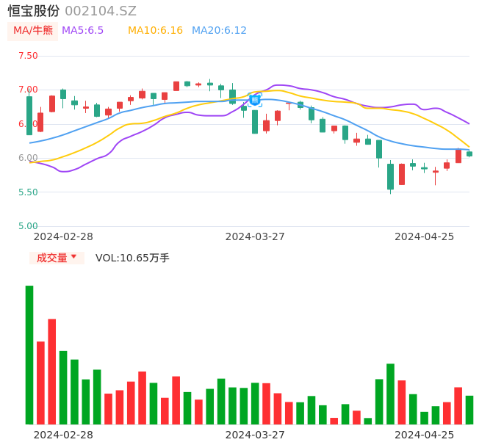504x445 pixels.
Task: Click the tallest green volume bar
Action: click(x=29, y=355)
